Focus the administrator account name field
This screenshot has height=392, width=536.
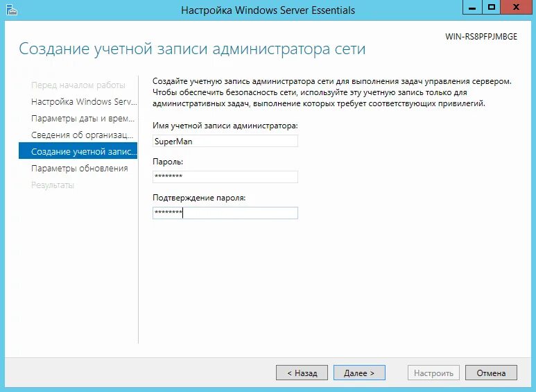(x=225, y=141)
